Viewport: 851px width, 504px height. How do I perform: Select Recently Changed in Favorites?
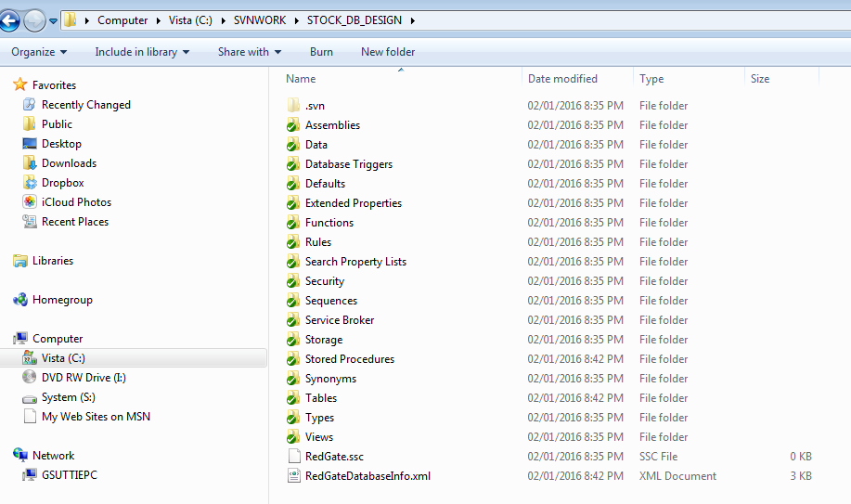(85, 105)
